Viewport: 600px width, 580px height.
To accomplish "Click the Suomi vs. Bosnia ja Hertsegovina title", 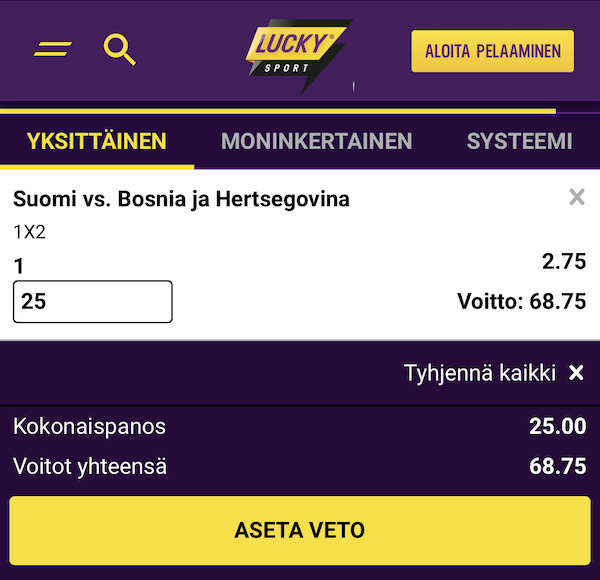I will click(181, 199).
